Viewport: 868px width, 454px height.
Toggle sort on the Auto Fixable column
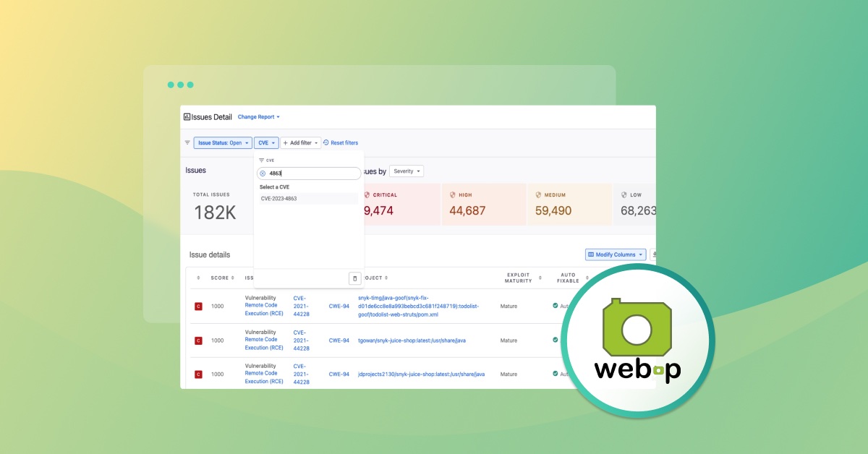(x=567, y=278)
